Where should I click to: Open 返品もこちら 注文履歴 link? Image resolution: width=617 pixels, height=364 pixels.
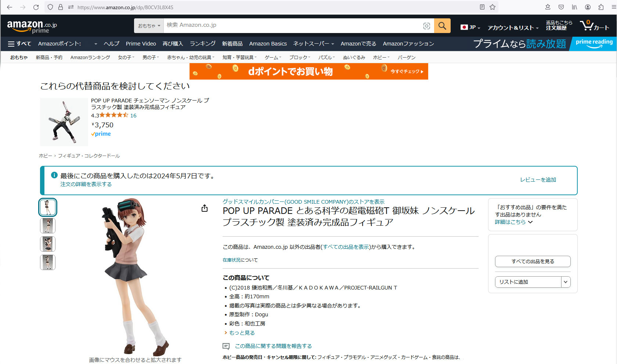pos(559,25)
